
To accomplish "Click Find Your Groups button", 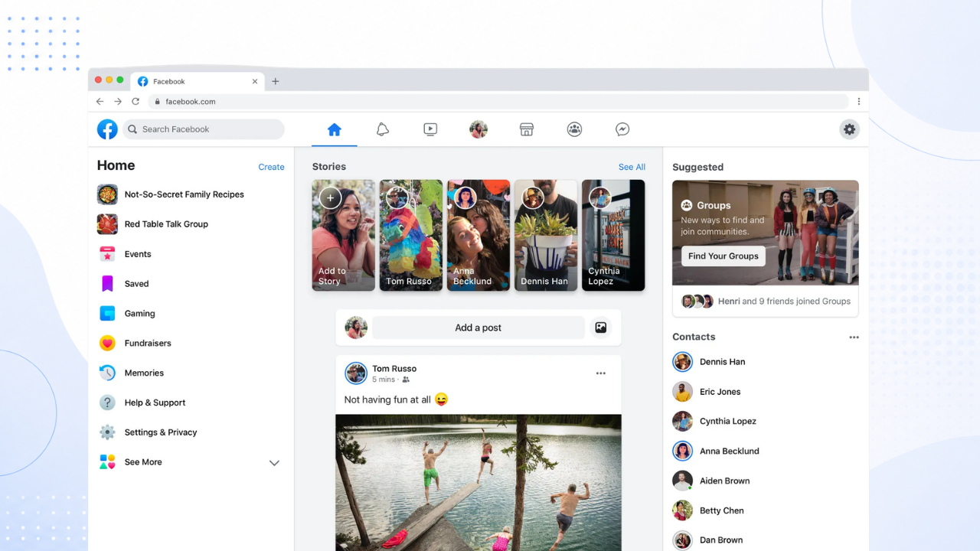I will (x=724, y=256).
